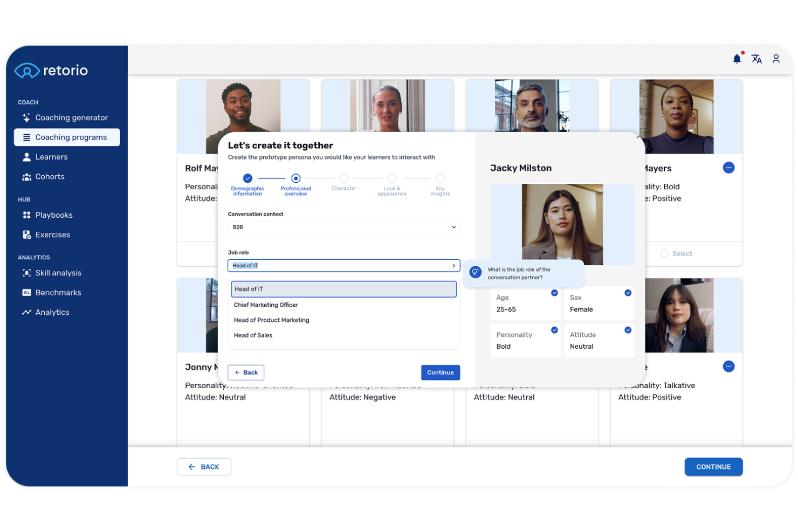
Task: Choose Head of Sales from the list
Action: coord(253,335)
